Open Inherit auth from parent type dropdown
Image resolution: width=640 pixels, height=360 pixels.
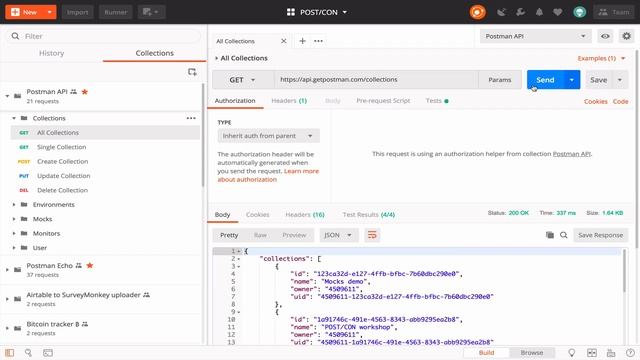[268, 136]
